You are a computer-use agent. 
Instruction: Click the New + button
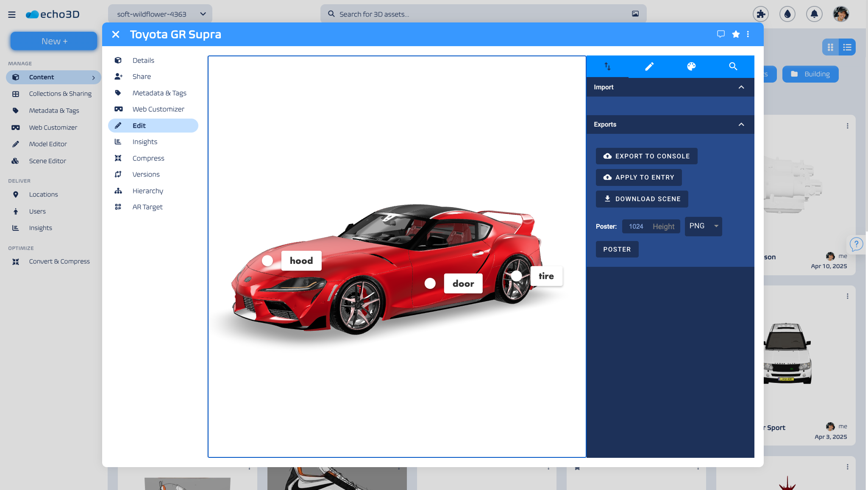point(54,41)
